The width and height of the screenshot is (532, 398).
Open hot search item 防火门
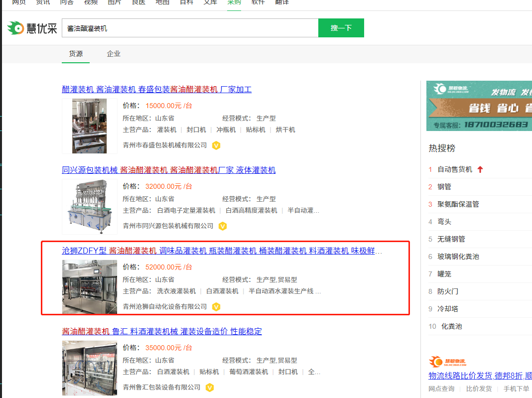tap(447, 291)
